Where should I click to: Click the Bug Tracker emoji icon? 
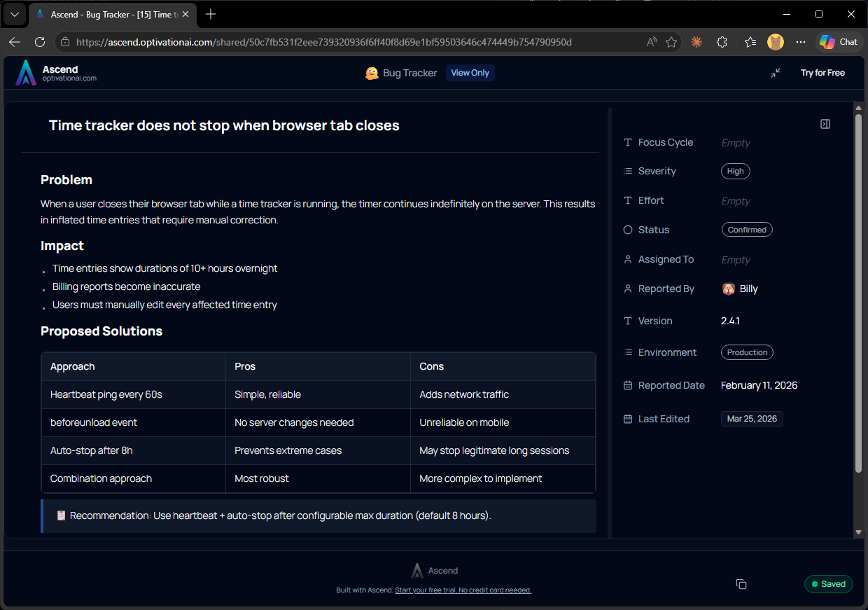tap(372, 73)
